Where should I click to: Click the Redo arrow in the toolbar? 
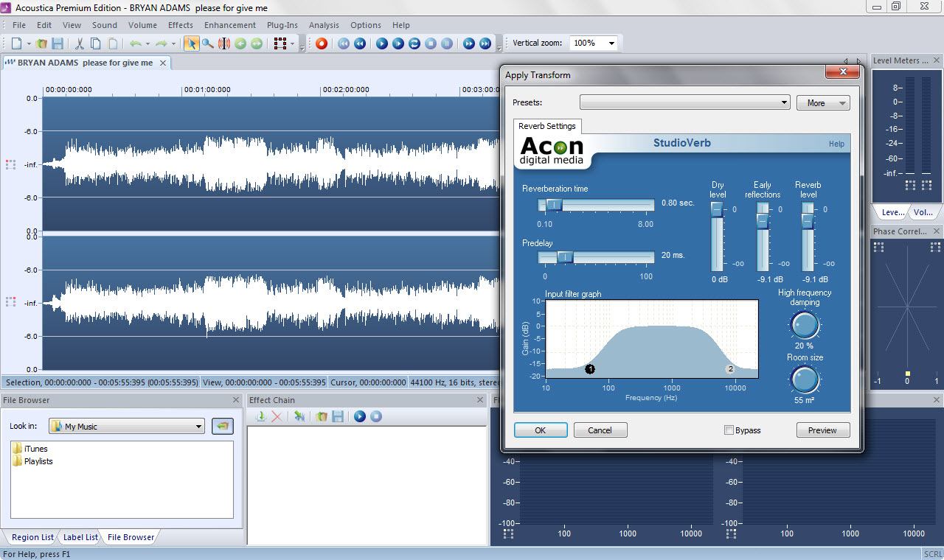[x=161, y=43]
